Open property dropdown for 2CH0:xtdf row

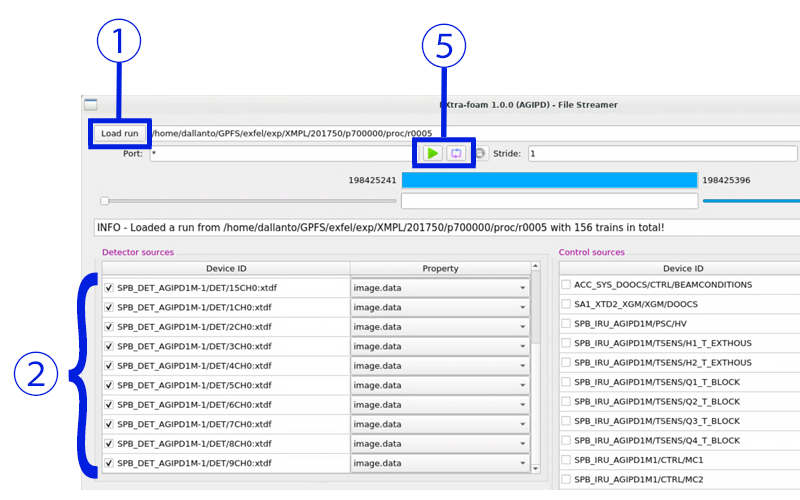coord(440,327)
